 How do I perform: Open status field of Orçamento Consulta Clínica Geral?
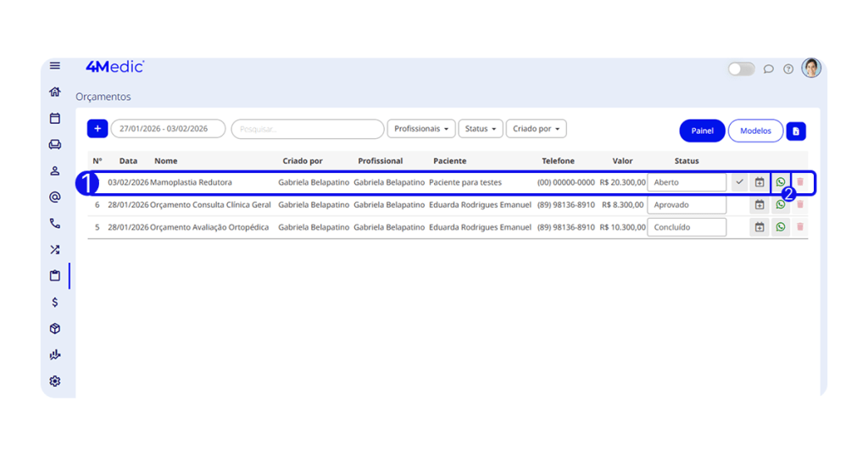point(687,205)
